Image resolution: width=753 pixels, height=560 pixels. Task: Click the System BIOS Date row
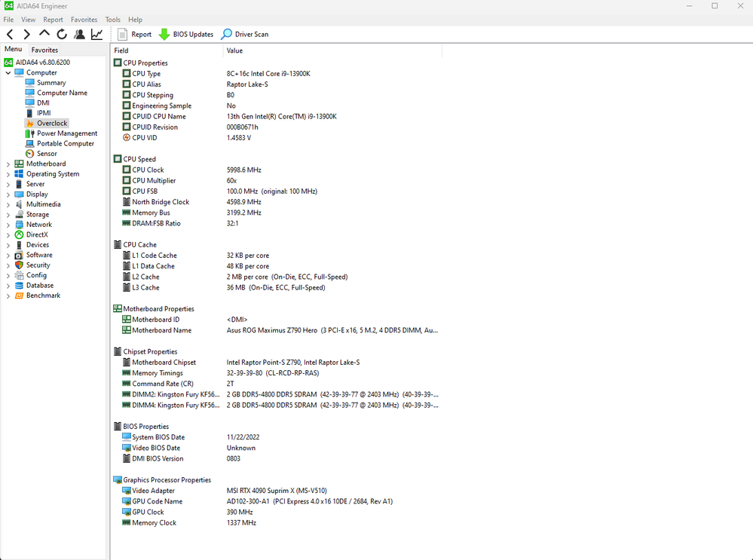click(x=277, y=438)
